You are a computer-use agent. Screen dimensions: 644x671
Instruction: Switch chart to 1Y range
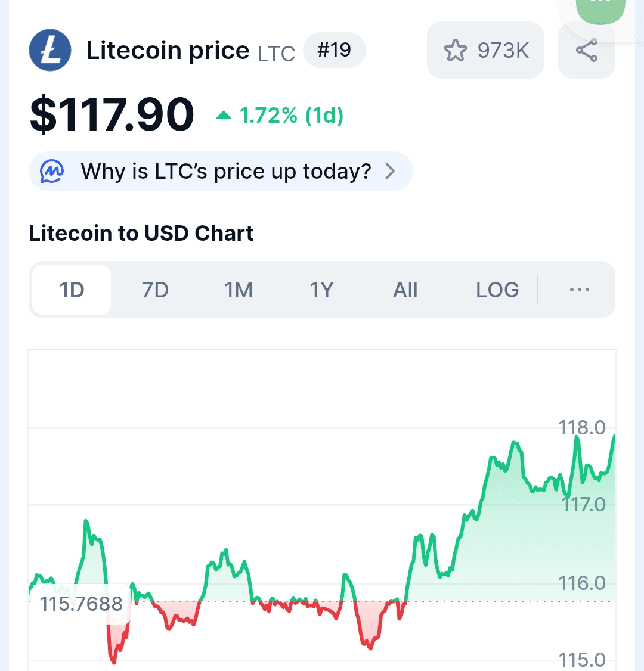click(x=321, y=290)
